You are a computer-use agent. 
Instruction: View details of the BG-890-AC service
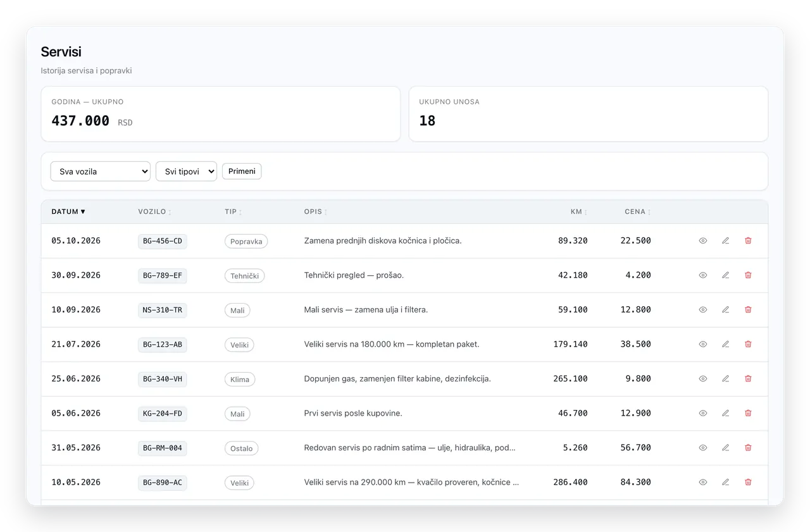(702, 482)
